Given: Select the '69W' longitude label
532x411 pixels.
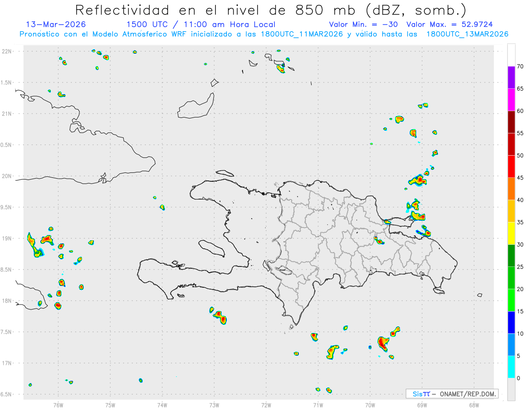Looking at the screenshot, I should pyautogui.click(x=422, y=405).
